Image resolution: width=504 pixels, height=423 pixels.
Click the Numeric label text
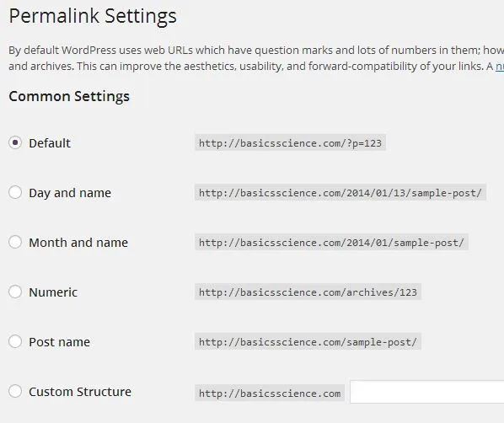coord(53,292)
